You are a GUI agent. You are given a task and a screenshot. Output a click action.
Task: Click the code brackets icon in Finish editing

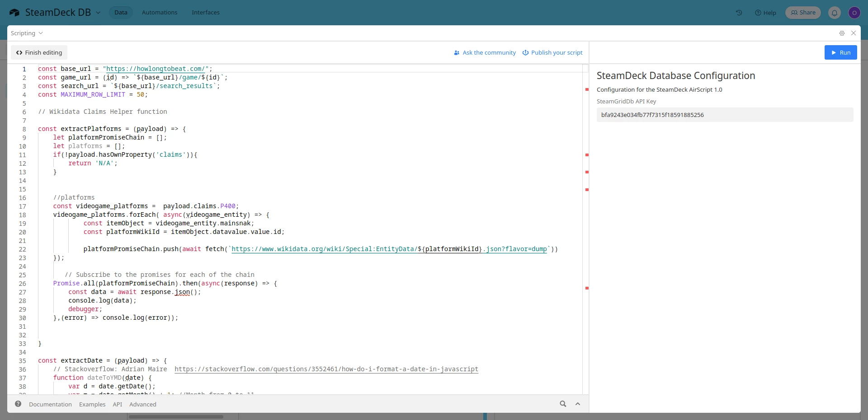[19, 52]
